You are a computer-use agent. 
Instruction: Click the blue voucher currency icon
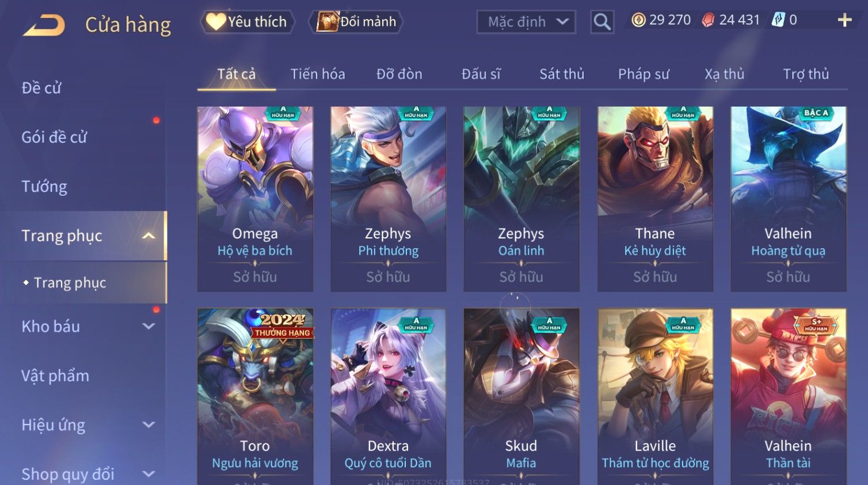778,20
